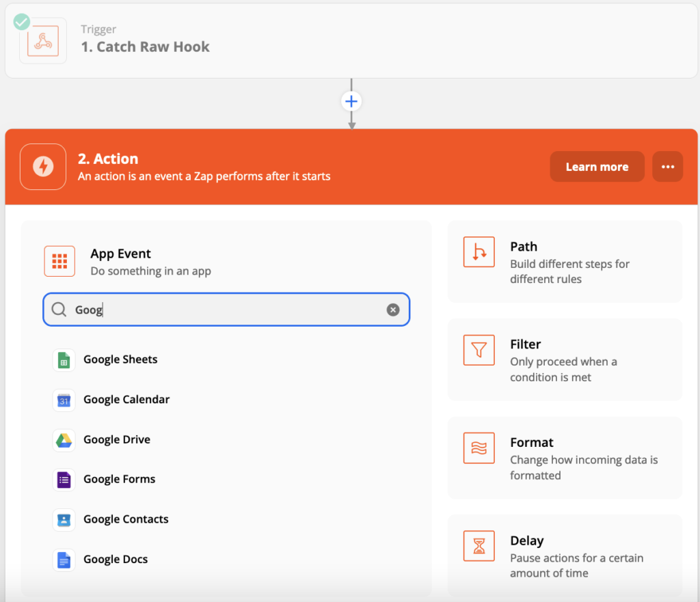Click the lightning bolt Action icon
The width and height of the screenshot is (700, 602).
pyautogui.click(x=43, y=167)
